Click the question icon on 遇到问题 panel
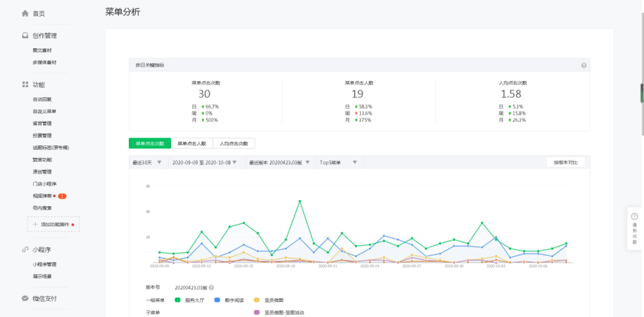Image resolution: width=644 pixels, height=317 pixels. click(x=634, y=216)
